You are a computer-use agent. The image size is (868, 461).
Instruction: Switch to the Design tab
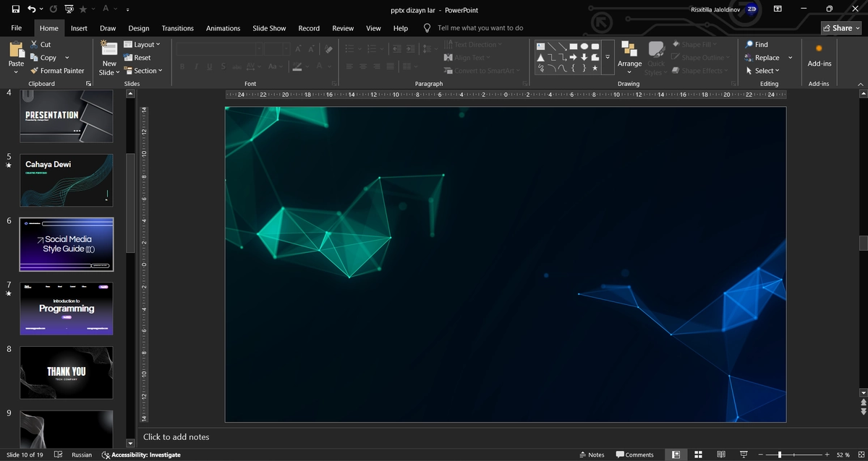pos(138,27)
